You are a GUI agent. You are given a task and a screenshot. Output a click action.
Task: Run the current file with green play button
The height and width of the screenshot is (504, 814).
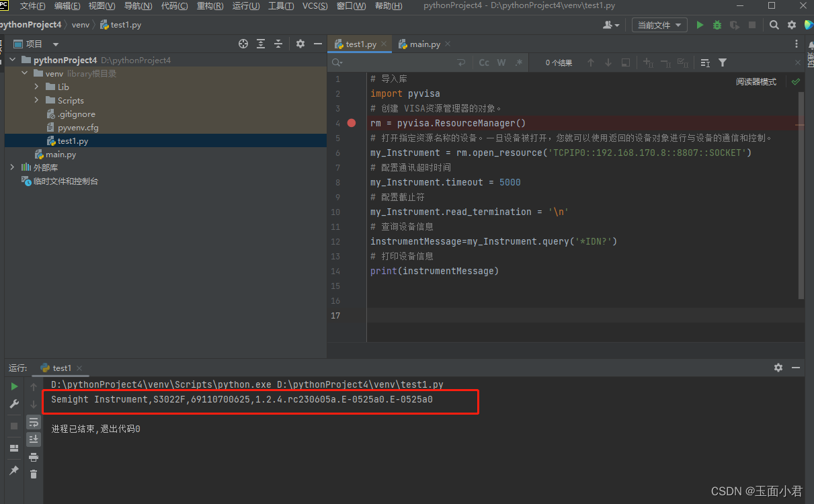[700, 25]
